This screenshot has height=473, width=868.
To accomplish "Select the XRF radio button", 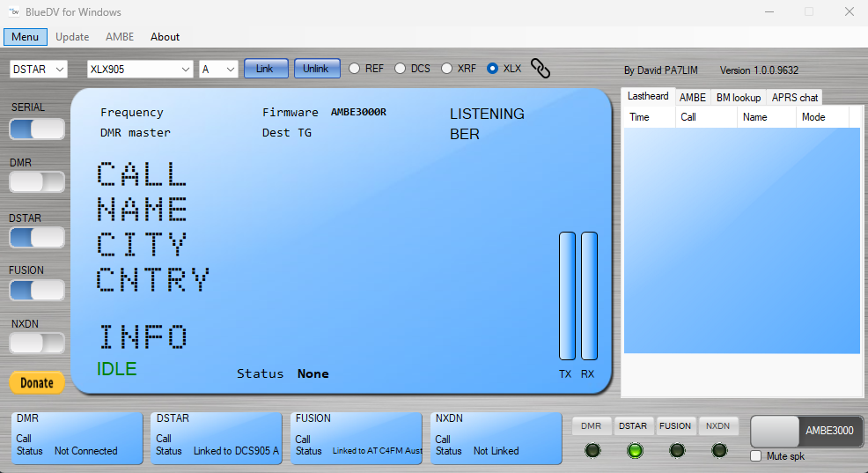I will pyautogui.click(x=446, y=68).
